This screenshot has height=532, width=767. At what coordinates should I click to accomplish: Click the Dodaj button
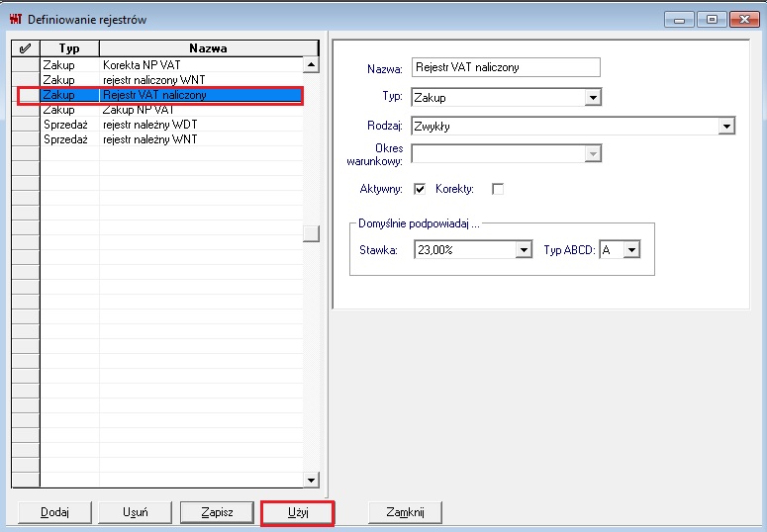click(54, 512)
